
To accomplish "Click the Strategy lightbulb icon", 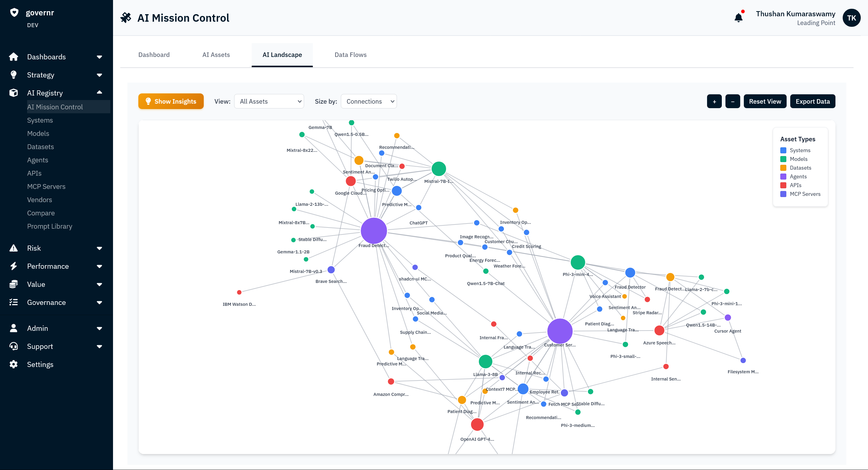I will 14,75.
